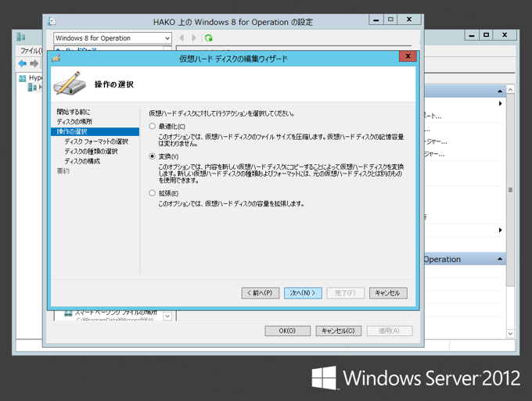Open ディスクの場所 wizard step
The height and width of the screenshot is (401, 532).
click(x=74, y=121)
